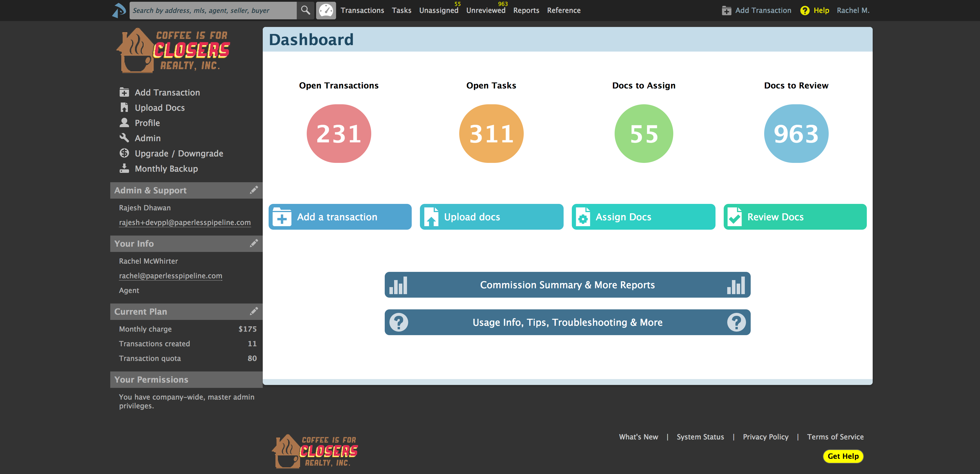Click the Paperless Pipeline bird logo

click(x=119, y=10)
